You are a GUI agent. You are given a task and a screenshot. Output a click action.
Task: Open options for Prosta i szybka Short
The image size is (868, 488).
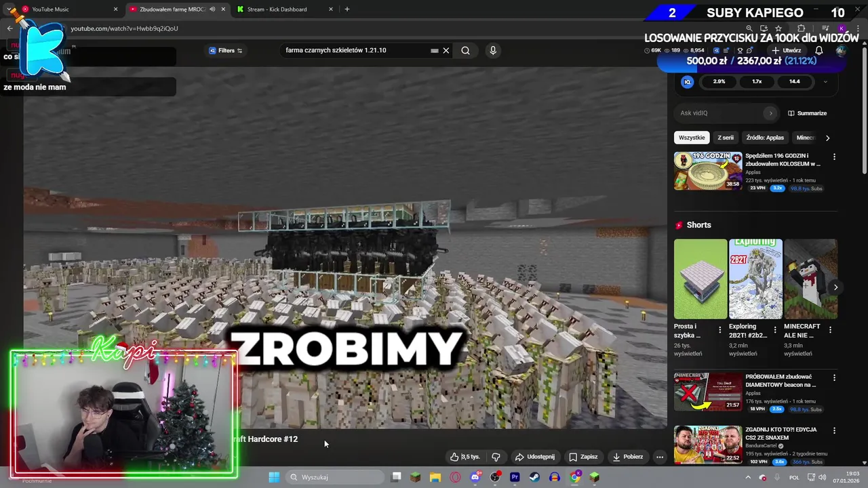720,330
